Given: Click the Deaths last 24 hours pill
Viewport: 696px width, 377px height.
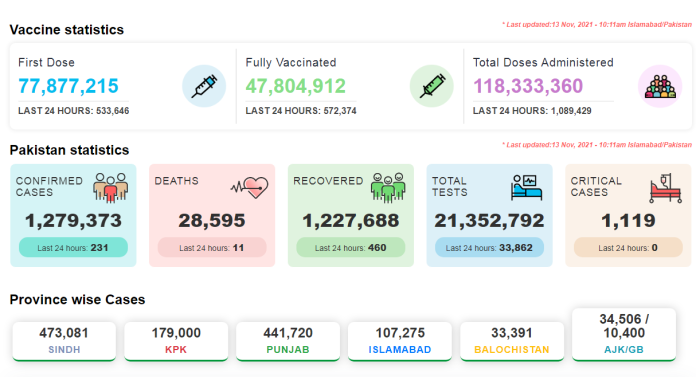Looking at the screenshot, I should click(212, 248).
